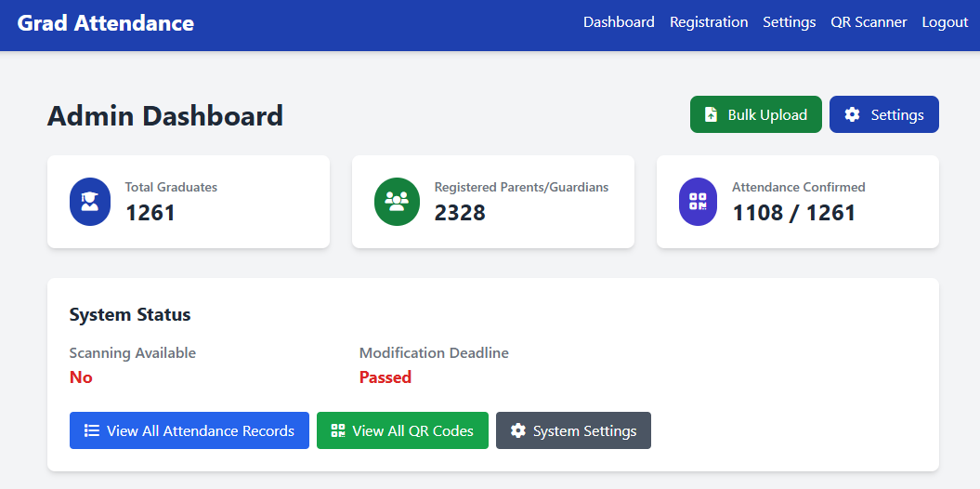Click the gear icon in System Settings button
The height and width of the screenshot is (489, 980).
point(518,430)
